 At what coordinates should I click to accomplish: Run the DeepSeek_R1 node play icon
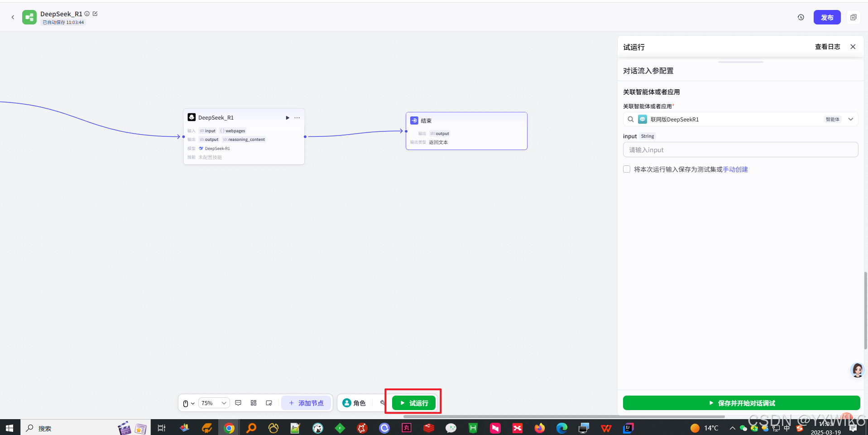click(x=287, y=118)
